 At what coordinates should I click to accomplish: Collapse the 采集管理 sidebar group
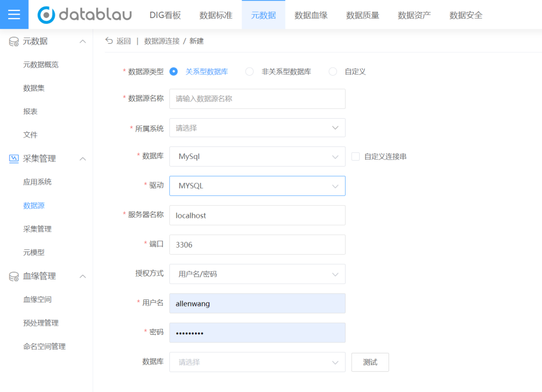(x=83, y=159)
